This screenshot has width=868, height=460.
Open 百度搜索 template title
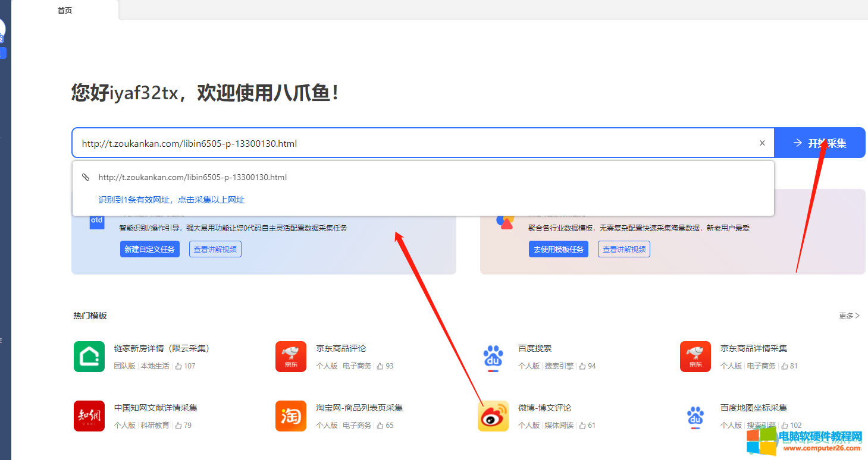click(x=535, y=348)
